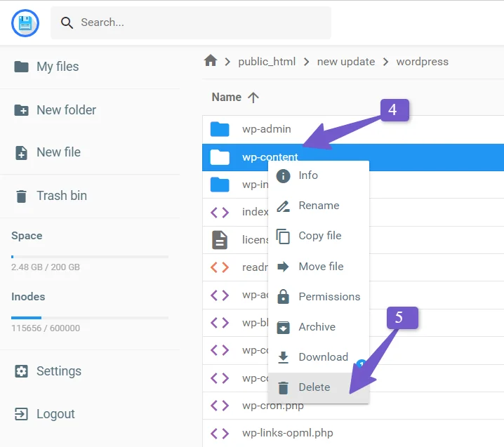504x447 pixels.
Task: Select the wp-links-opml.php file
Action: (353, 433)
